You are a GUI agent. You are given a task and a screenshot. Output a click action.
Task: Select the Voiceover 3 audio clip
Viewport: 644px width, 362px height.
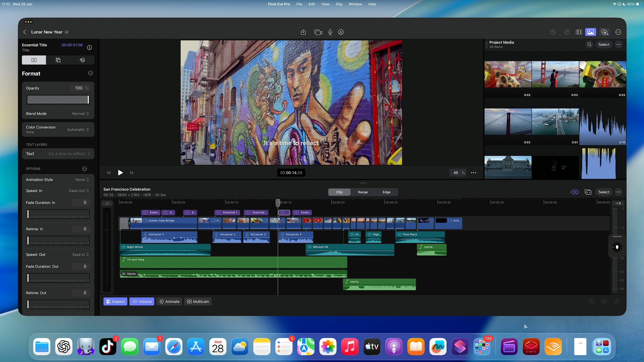pos(296,237)
